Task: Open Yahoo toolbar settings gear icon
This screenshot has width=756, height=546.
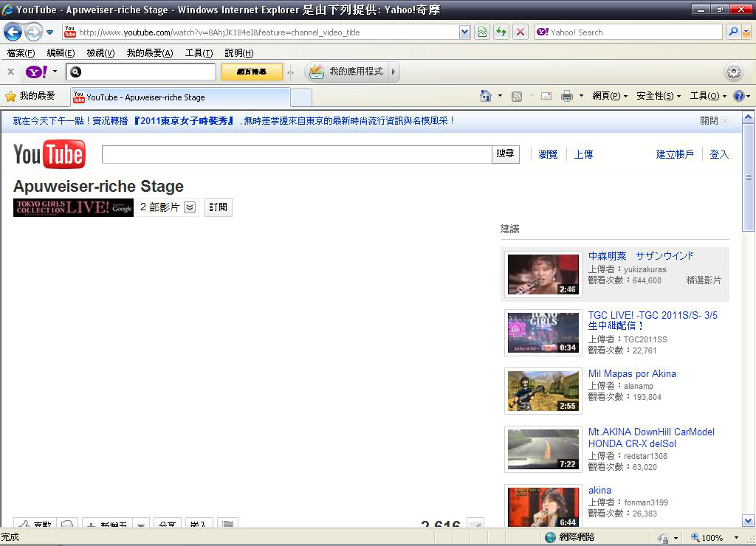Action: (x=733, y=72)
